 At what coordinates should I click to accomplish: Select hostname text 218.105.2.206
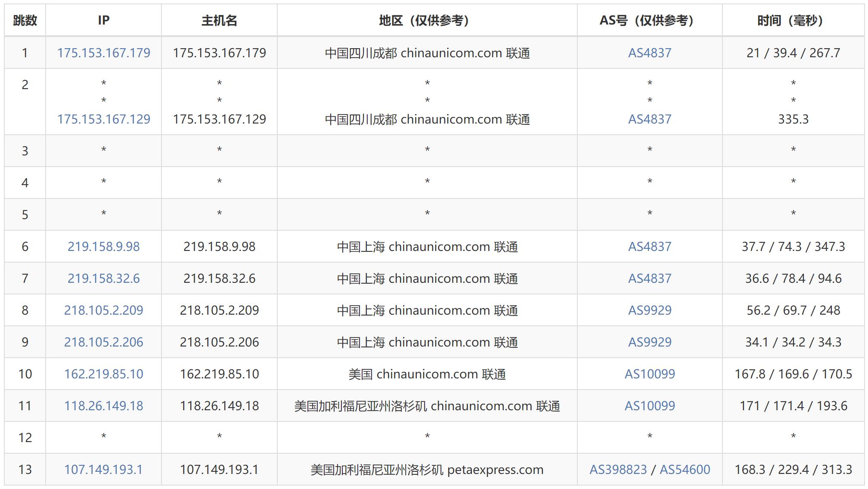click(x=220, y=342)
